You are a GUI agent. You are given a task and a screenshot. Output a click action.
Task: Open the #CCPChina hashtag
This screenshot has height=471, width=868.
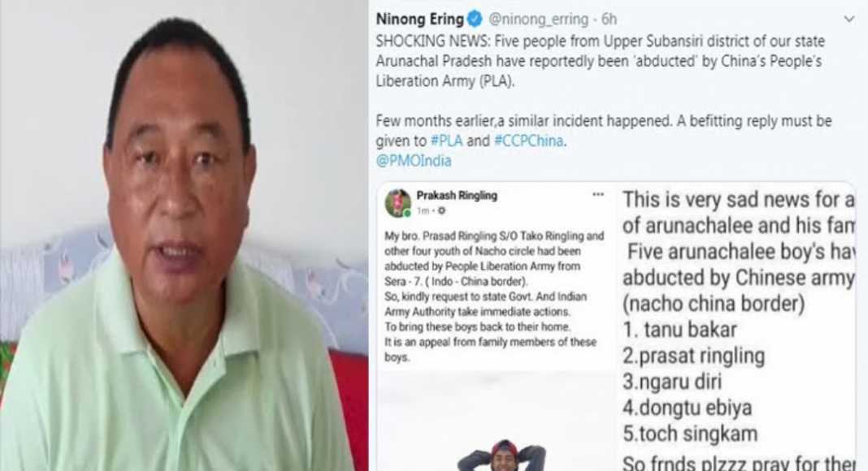click(x=528, y=141)
